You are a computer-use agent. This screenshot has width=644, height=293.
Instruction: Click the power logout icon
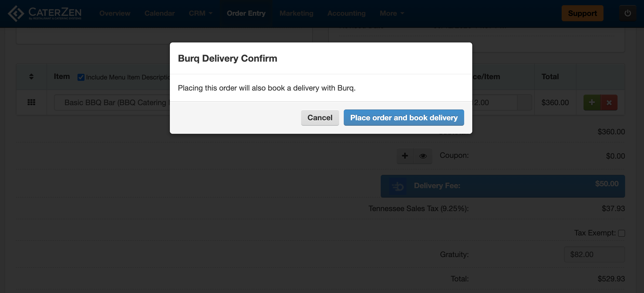point(628,13)
